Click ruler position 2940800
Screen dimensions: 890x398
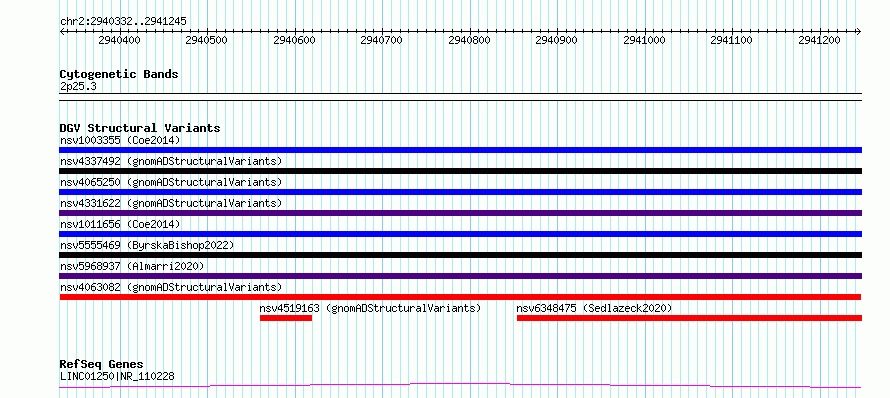point(469,40)
